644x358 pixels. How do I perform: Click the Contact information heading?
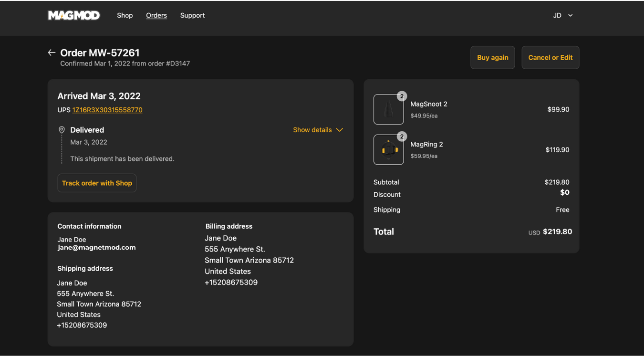point(90,226)
